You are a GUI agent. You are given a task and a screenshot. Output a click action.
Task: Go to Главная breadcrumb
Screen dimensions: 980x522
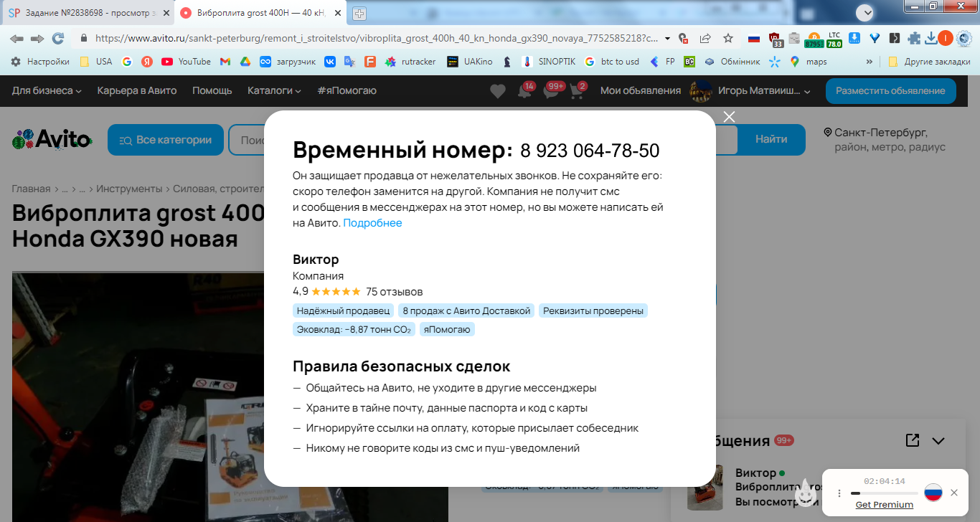(31, 189)
